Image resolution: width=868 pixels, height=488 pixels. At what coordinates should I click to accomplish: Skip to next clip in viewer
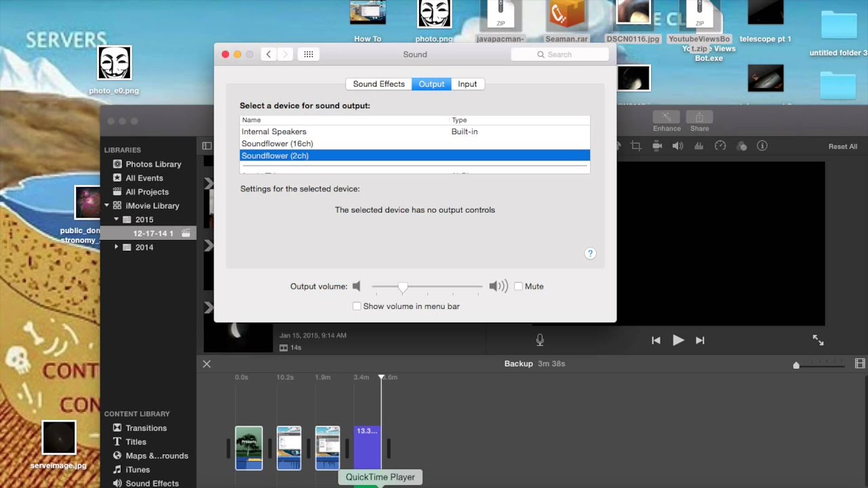tap(701, 340)
